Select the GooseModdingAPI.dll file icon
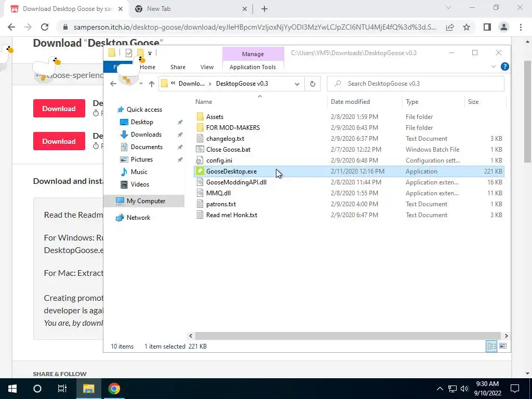 click(x=200, y=182)
